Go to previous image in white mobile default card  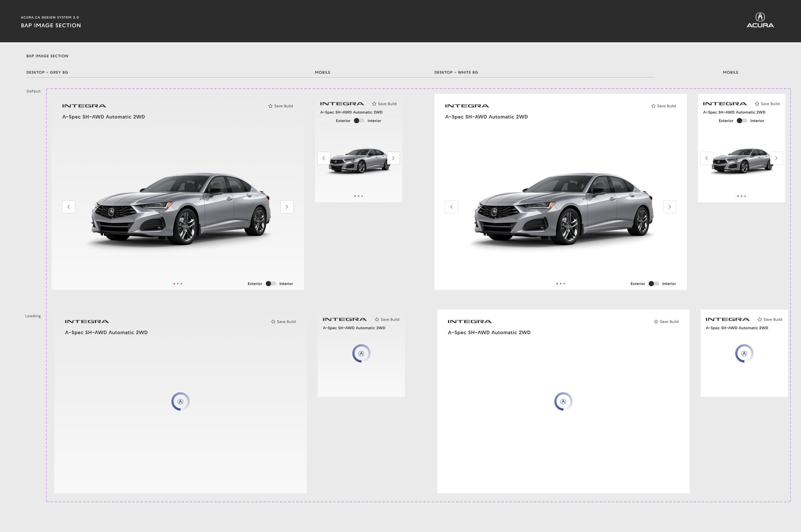coord(707,158)
